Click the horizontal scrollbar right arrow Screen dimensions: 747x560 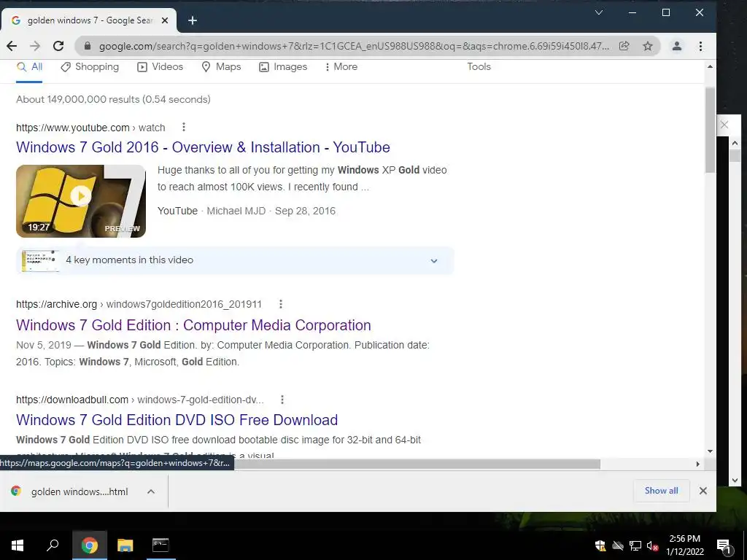698,464
